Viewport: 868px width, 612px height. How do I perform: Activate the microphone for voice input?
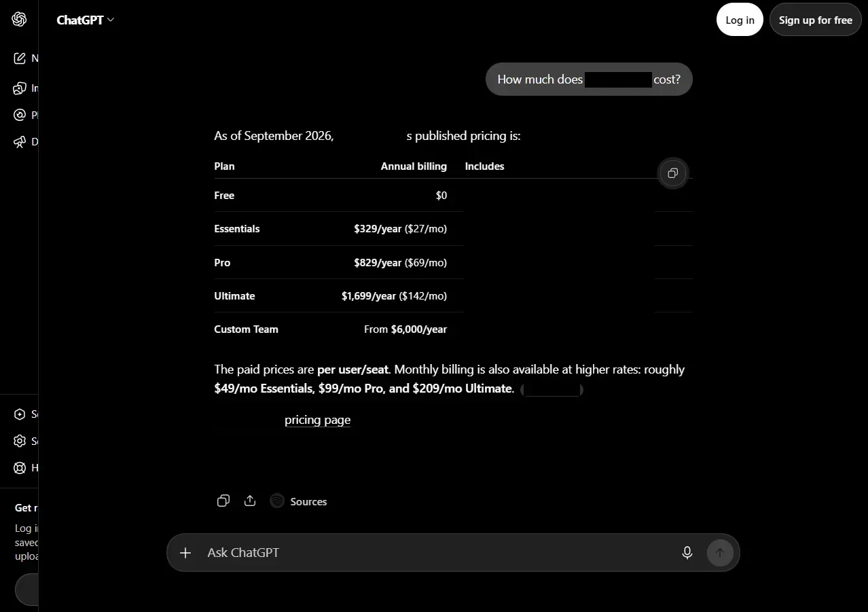[x=687, y=553]
